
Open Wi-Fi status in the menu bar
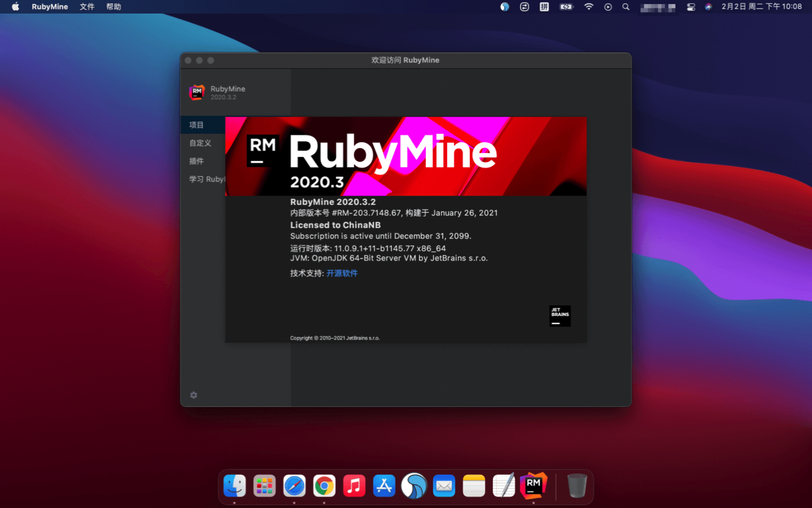pyautogui.click(x=588, y=7)
